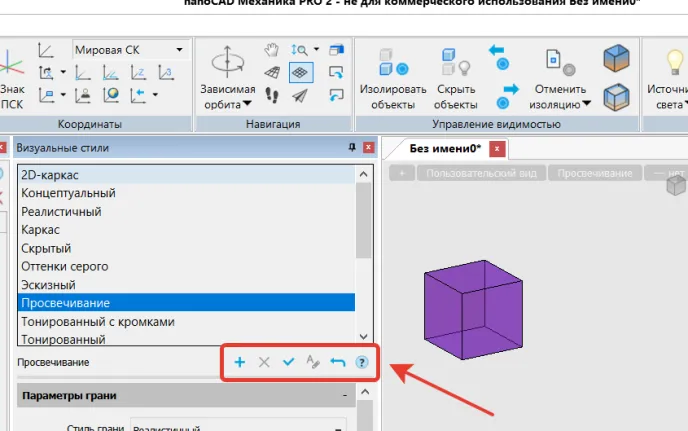Click the rename style icon with letter A
This screenshot has height=431, width=688.
point(312,362)
